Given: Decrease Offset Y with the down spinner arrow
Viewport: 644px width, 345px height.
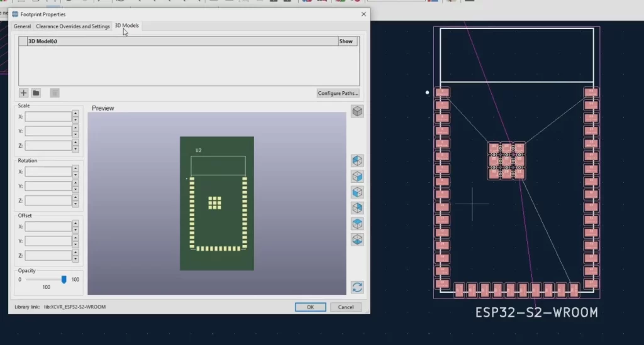Looking at the screenshot, I should click(x=75, y=244).
